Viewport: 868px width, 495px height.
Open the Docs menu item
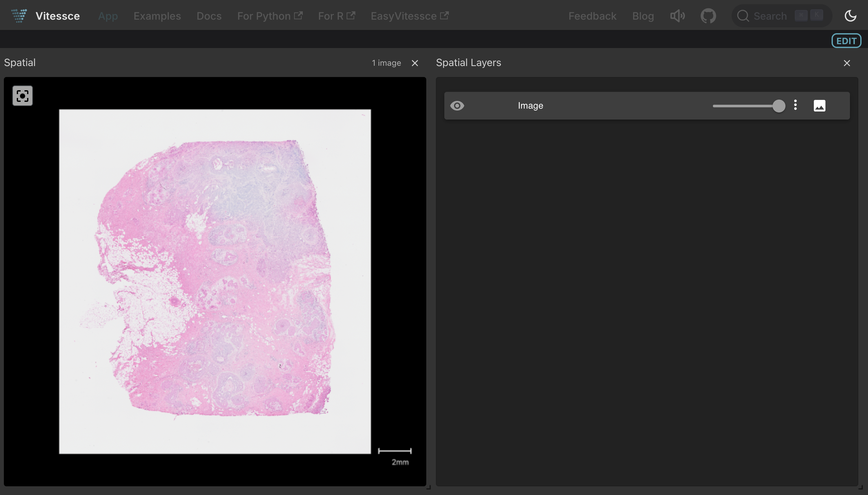(x=209, y=16)
